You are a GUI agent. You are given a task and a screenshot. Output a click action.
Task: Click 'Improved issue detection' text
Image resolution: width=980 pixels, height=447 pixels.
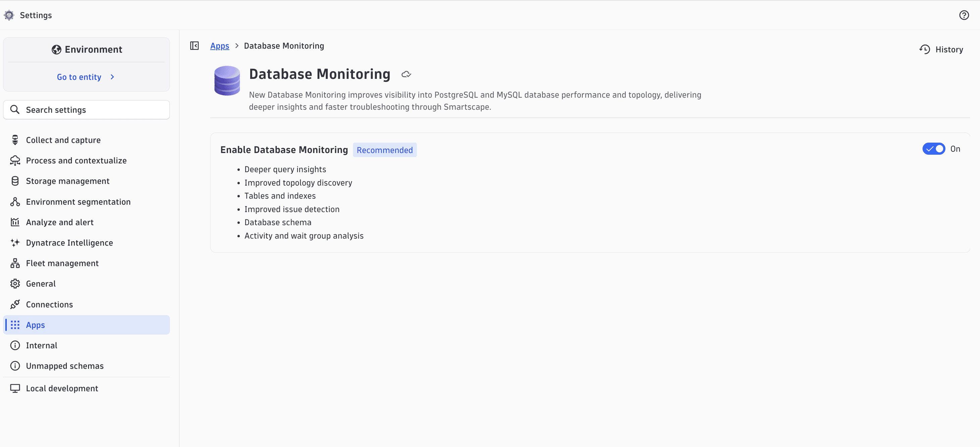point(292,209)
